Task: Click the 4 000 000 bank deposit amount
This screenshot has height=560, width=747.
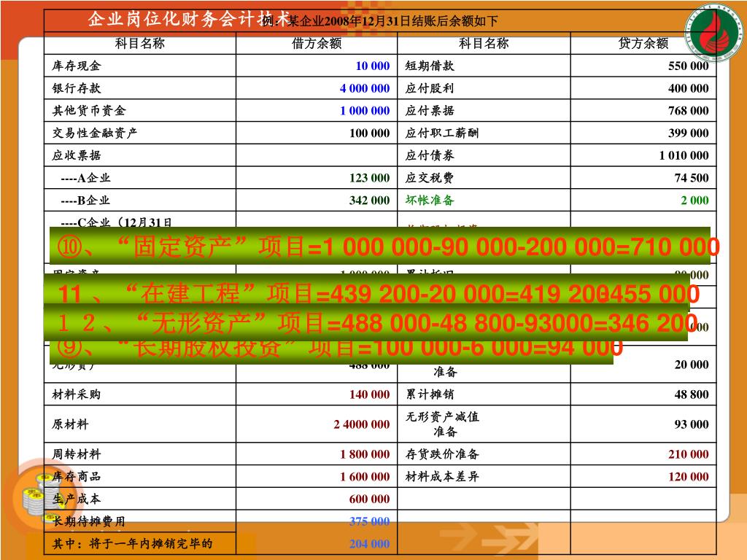Action: [364, 88]
